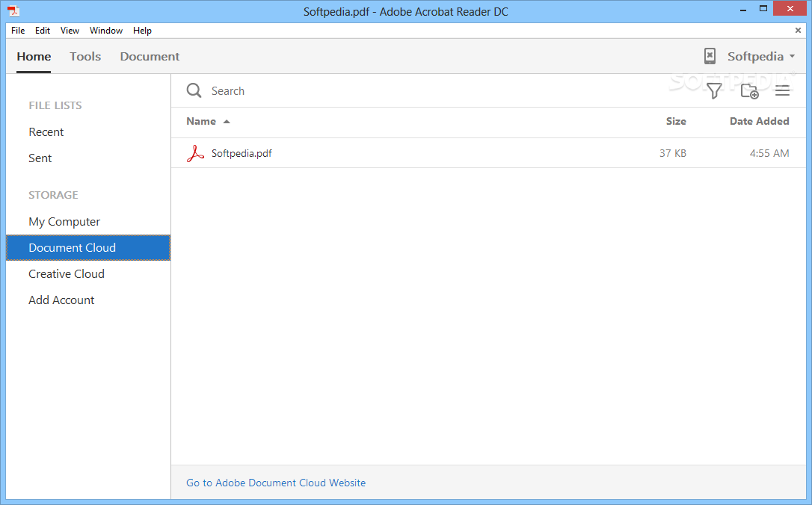This screenshot has width=812, height=505.
Task: Click the 4:55 AM date value
Action: pyautogui.click(x=769, y=153)
